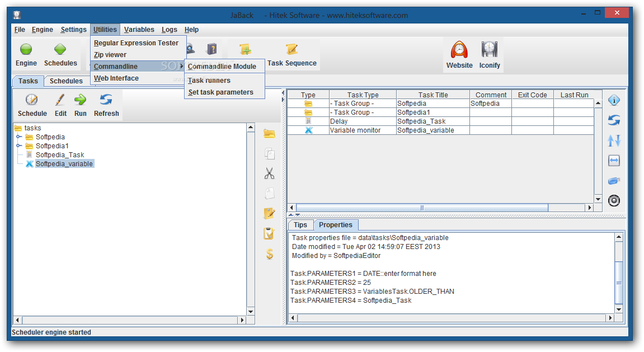Expand the Softpedia tree node

tap(19, 137)
